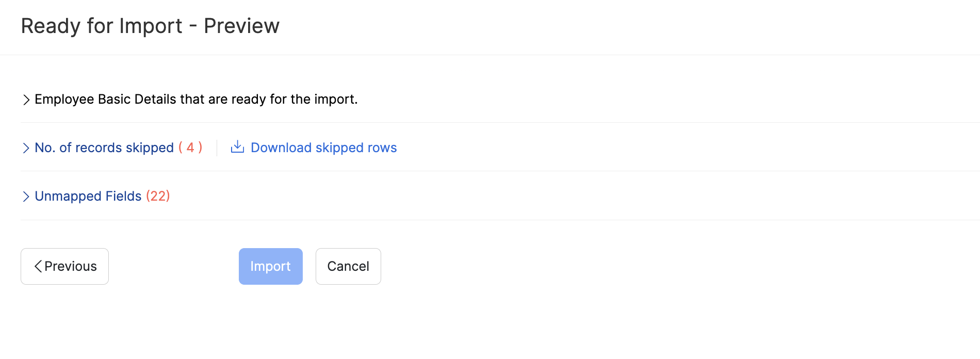Cancel the import process
980x359 pixels.
[348, 266]
